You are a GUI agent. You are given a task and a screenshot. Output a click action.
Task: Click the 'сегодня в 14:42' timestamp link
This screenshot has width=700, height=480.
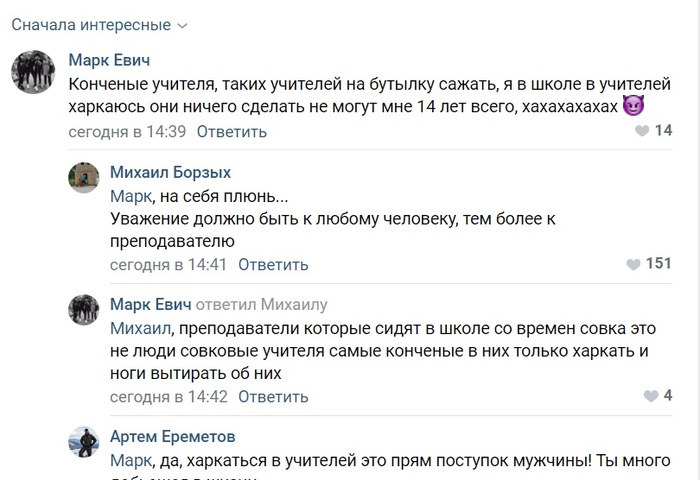tap(168, 396)
